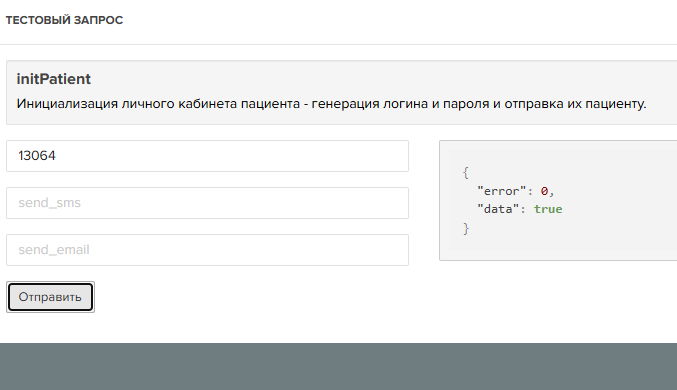Click the ТЕСТОВЫЙ ЗАПРОС section heading
Viewport: 677px width, 390px height.
click(64, 20)
